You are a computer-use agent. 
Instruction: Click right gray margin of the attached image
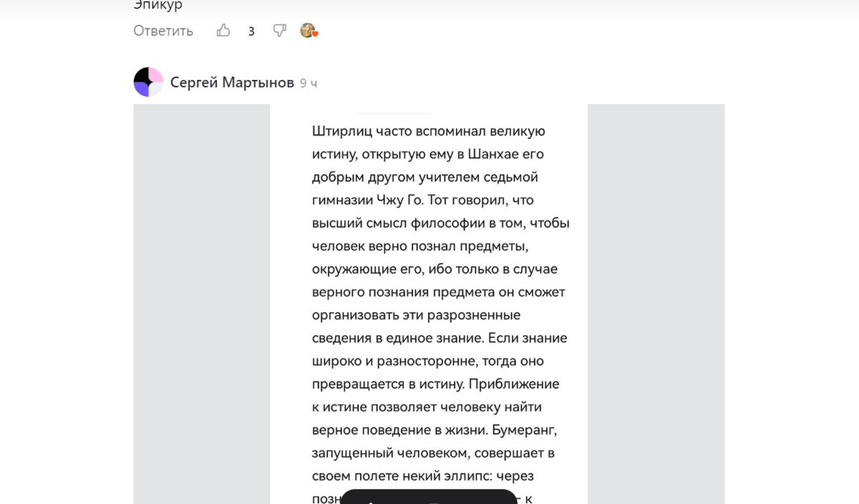click(656, 304)
